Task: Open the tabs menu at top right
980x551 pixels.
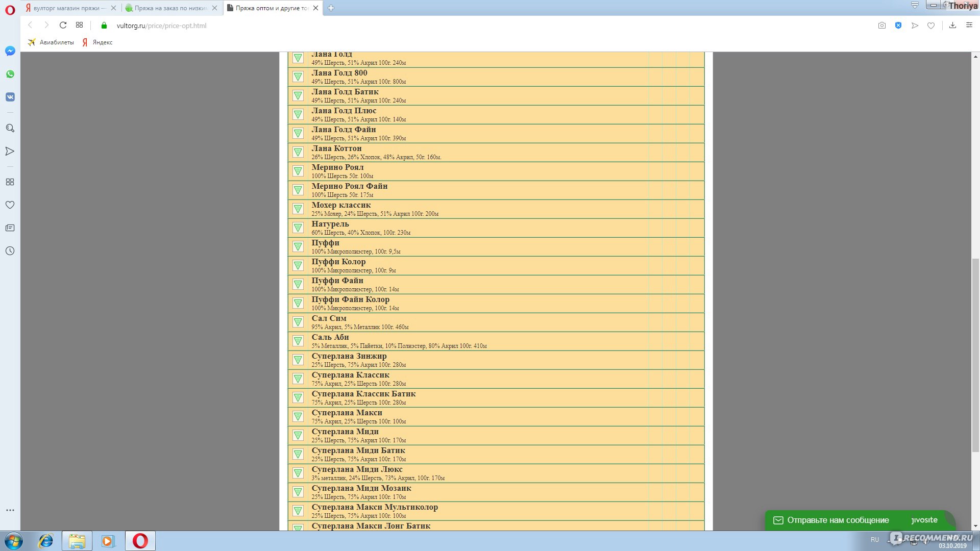Action: [x=915, y=5]
